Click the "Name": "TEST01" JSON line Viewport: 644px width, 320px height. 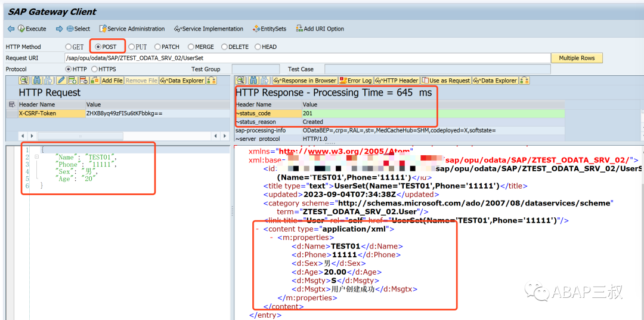[85, 156]
